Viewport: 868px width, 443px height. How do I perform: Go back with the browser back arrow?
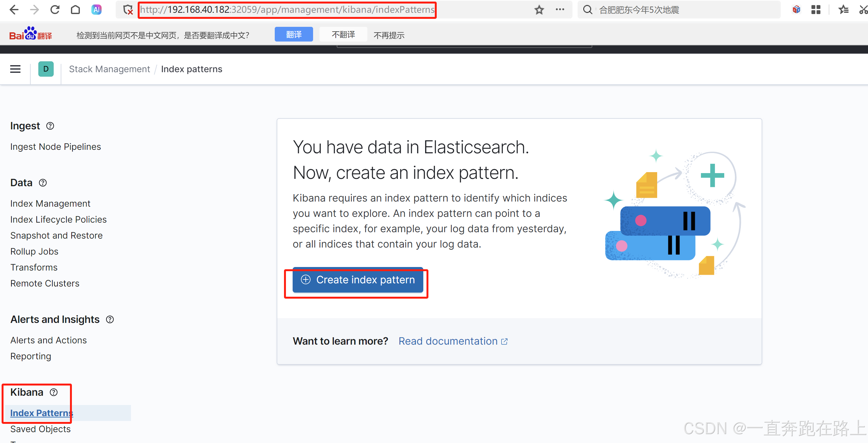point(14,10)
